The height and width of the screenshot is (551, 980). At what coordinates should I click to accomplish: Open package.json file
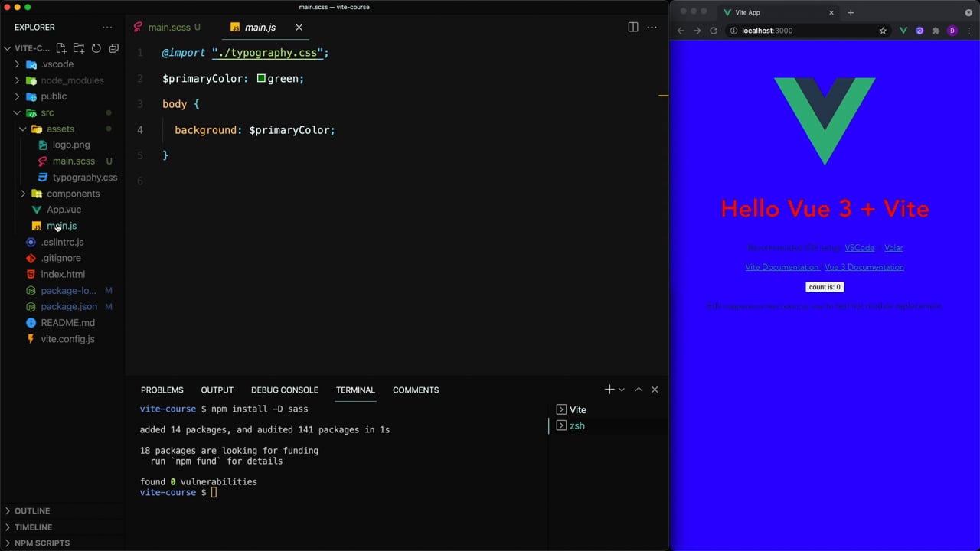coord(69,306)
